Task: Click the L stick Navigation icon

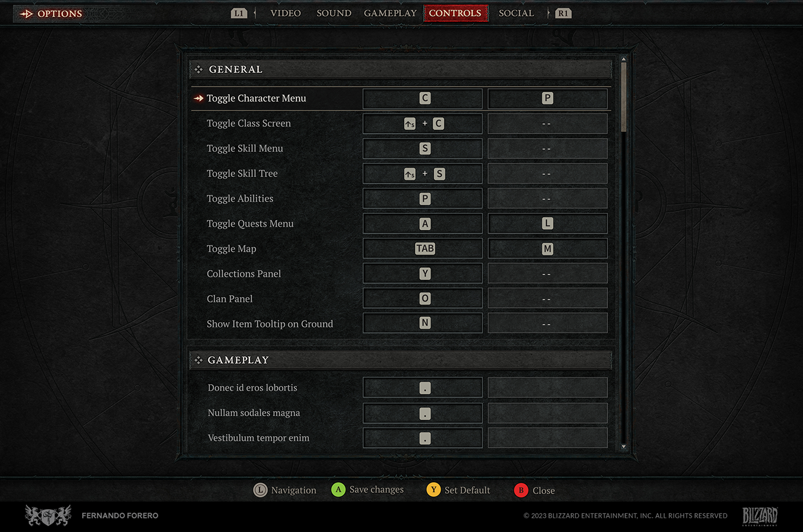Action: 260,490
